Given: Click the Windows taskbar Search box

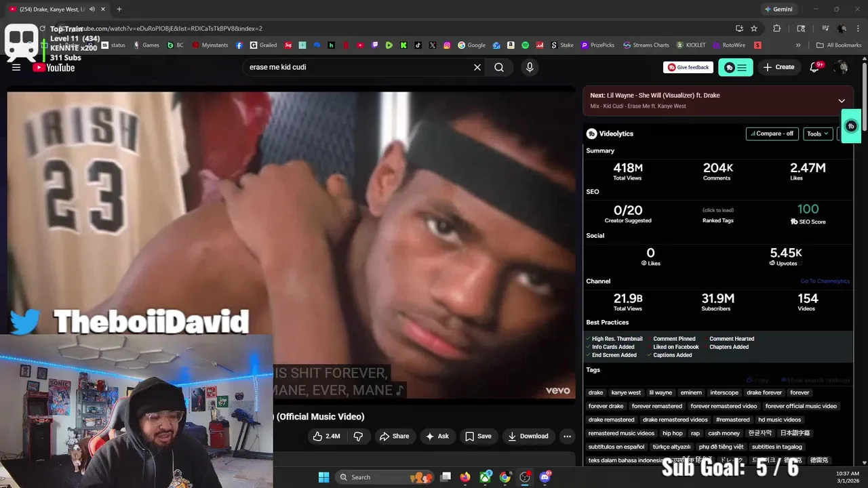Looking at the screenshot, I should pos(384,477).
